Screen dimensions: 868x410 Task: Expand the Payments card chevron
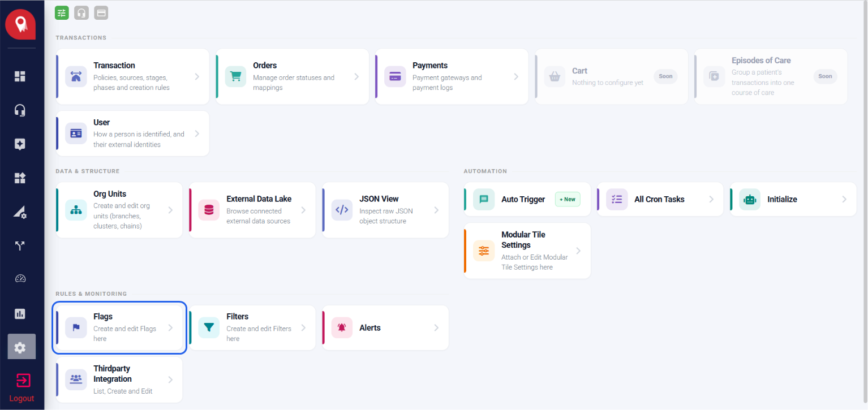(x=516, y=76)
